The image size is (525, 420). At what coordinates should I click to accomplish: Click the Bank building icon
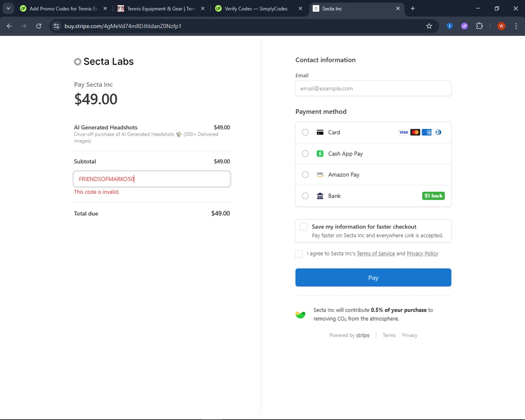pyautogui.click(x=320, y=196)
